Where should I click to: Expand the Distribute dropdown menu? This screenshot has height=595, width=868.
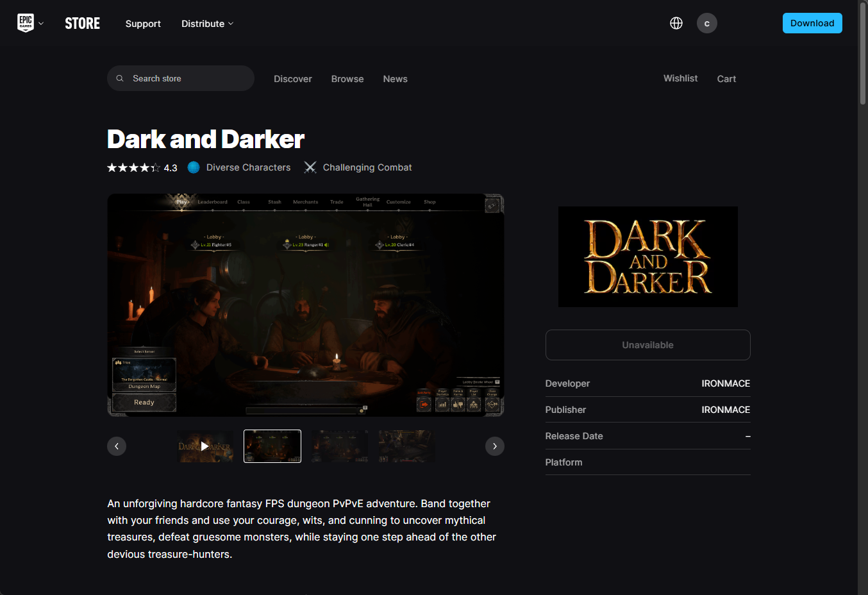click(x=208, y=24)
